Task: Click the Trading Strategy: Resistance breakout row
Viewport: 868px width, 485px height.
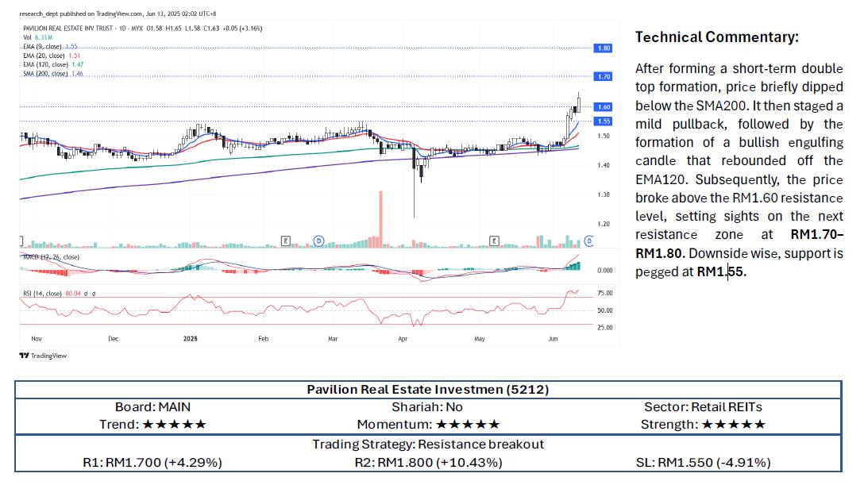Action: [428, 444]
